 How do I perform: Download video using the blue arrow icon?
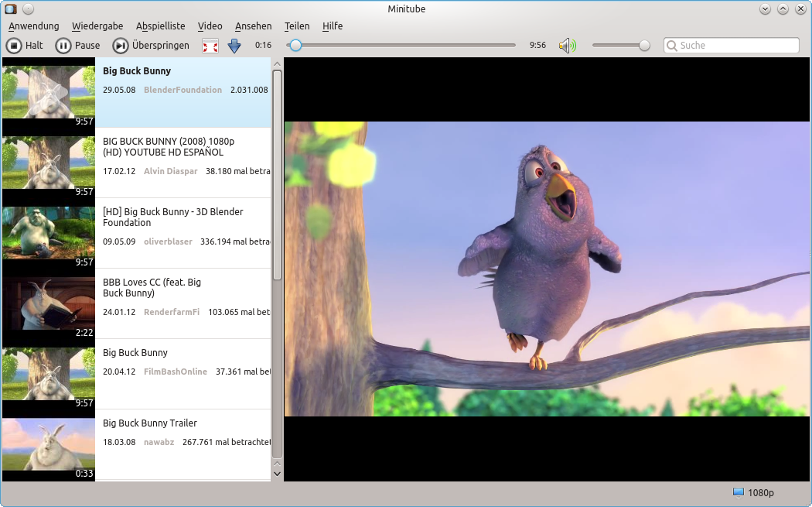point(234,46)
